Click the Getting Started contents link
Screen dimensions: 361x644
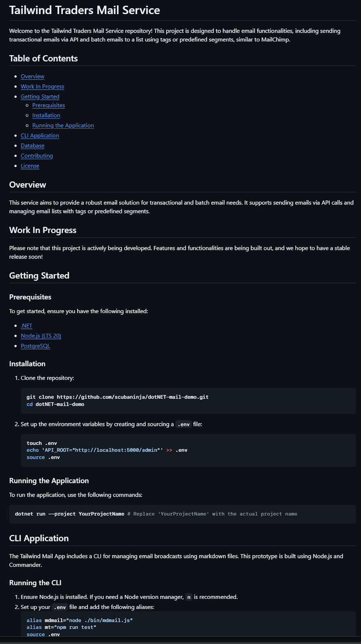[x=40, y=97]
